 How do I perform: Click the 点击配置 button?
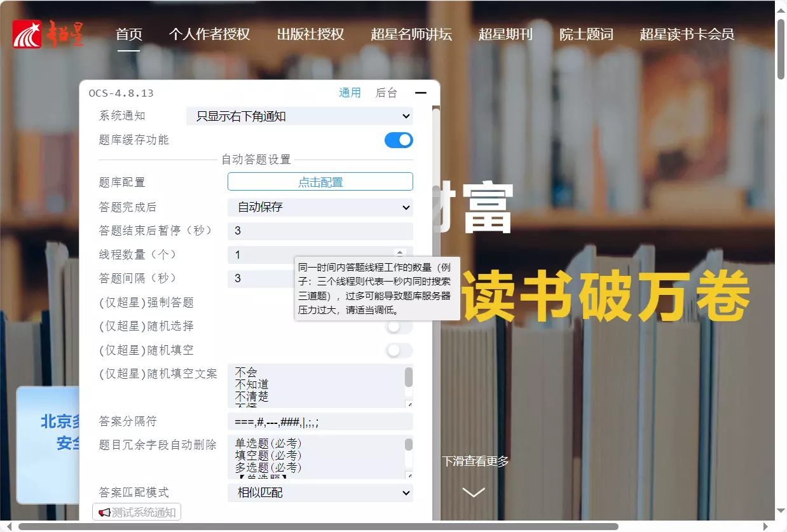pyautogui.click(x=320, y=182)
